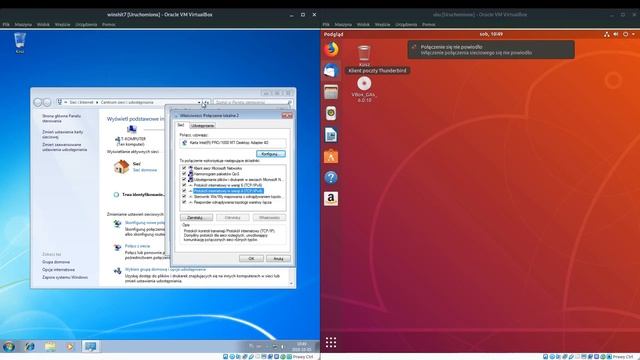Open Zmień ustawienia karty sieciowej link
Image resolution: width=640 pixels, height=360 pixels.
coord(62,134)
